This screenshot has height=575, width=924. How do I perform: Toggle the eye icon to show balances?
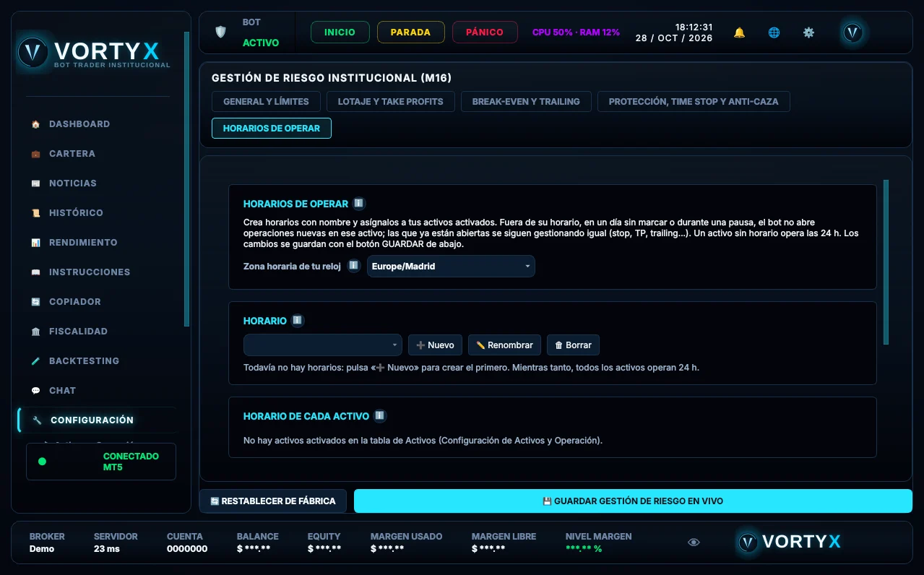pyautogui.click(x=694, y=542)
